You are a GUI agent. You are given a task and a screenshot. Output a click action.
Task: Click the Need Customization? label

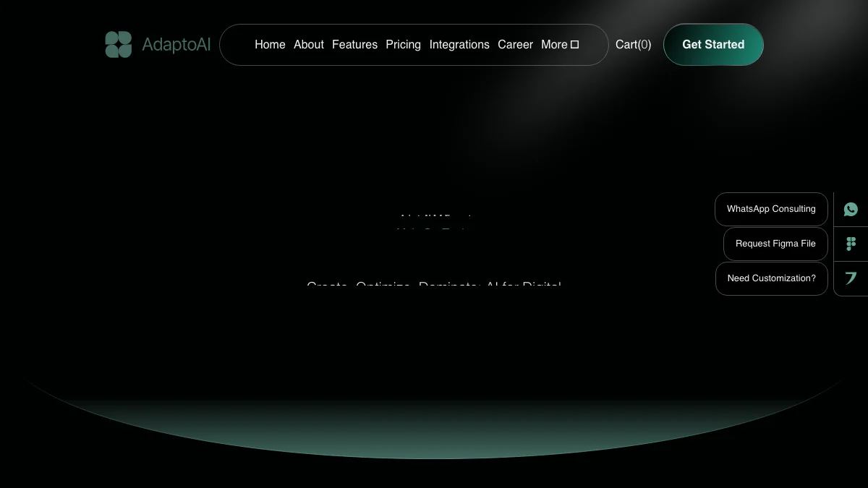[771, 278]
